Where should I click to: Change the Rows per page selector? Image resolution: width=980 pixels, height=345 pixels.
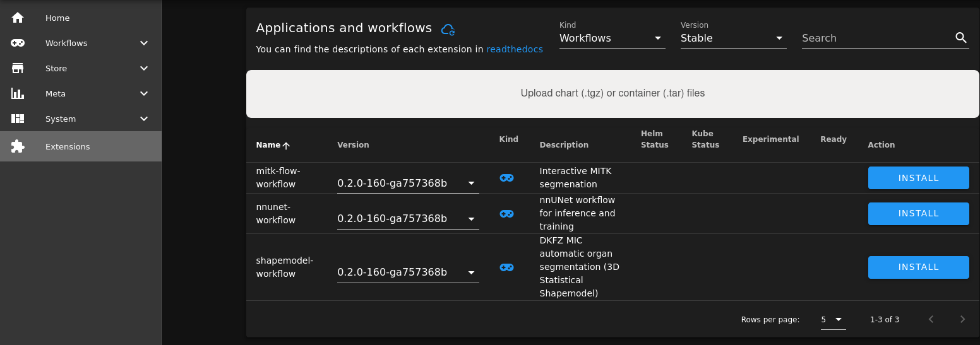(832, 320)
